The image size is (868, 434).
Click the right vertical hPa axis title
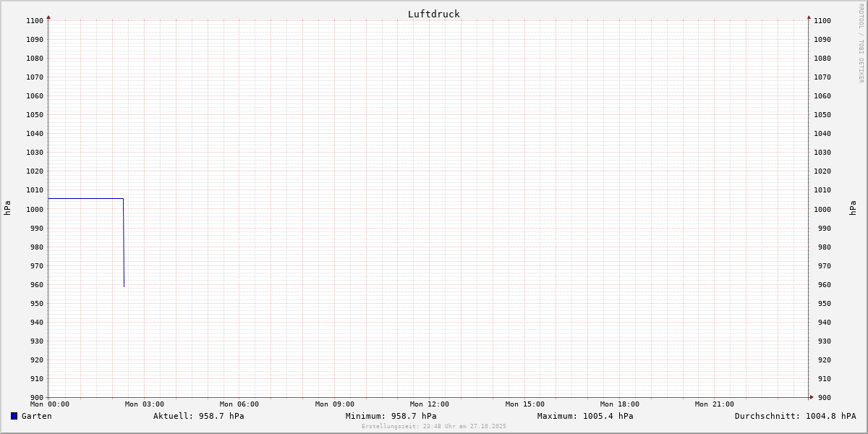click(853, 208)
